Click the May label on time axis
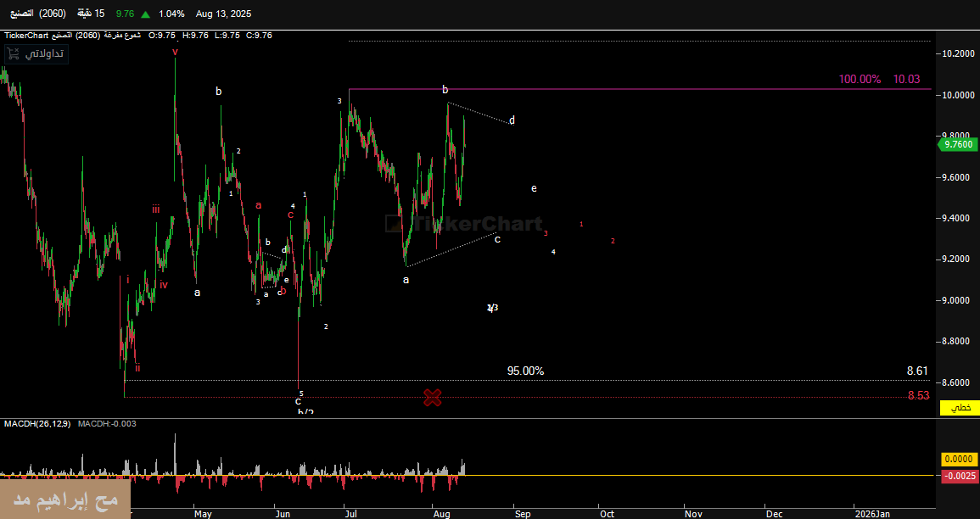 pos(203,515)
